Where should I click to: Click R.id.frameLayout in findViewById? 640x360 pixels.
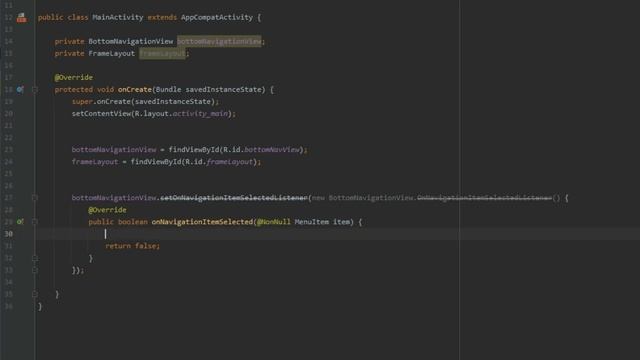[219, 162]
